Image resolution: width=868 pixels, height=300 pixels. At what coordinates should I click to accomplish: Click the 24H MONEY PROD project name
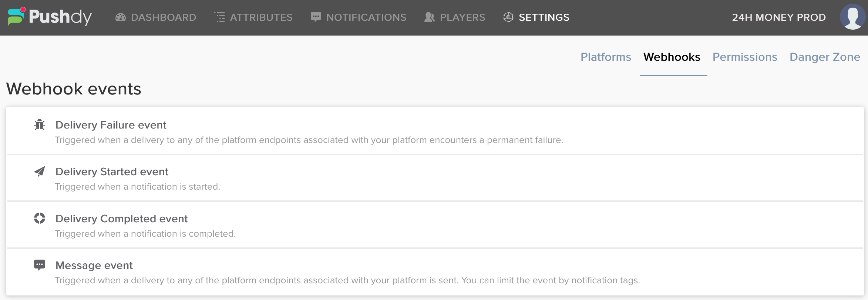[779, 17]
